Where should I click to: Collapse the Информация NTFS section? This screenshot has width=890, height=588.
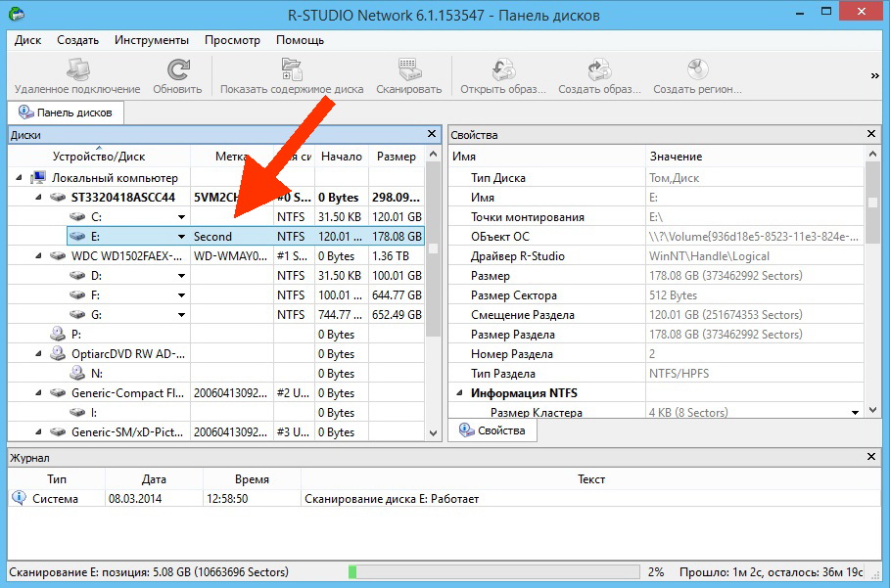pyautogui.click(x=458, y=393)
